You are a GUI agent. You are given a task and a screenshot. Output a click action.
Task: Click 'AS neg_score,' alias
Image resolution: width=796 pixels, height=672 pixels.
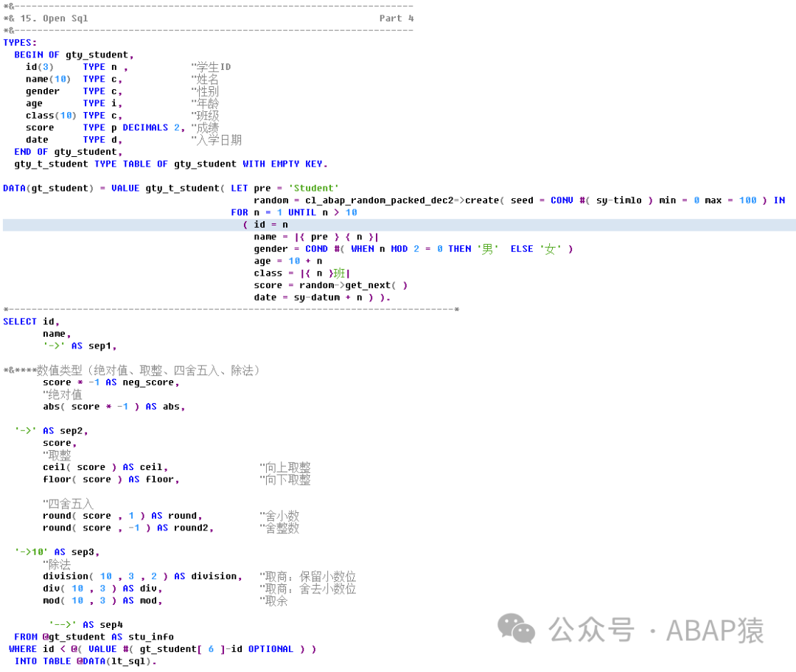coord(143,382)
